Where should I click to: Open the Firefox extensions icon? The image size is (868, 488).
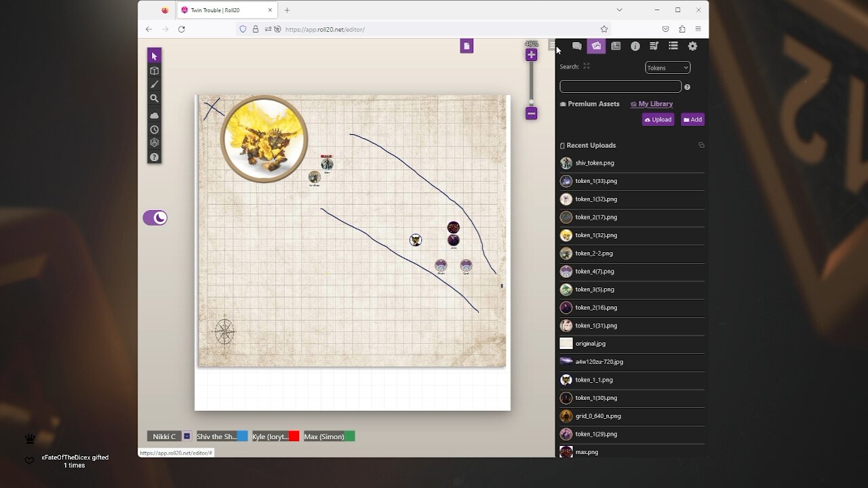[682, 29]
